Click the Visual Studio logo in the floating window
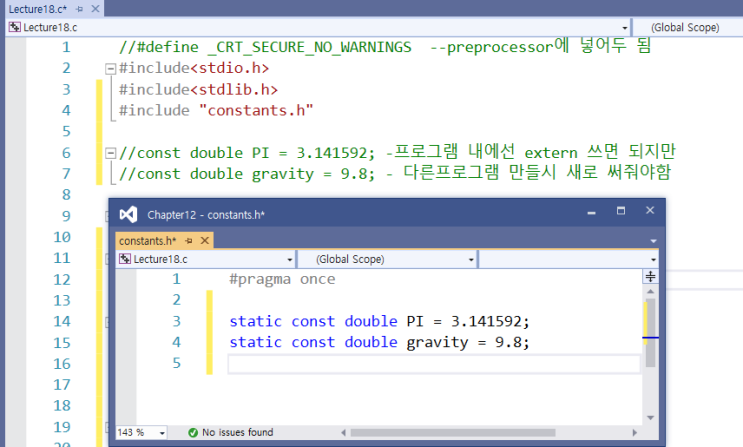743x447 pixels. [128, 214]
